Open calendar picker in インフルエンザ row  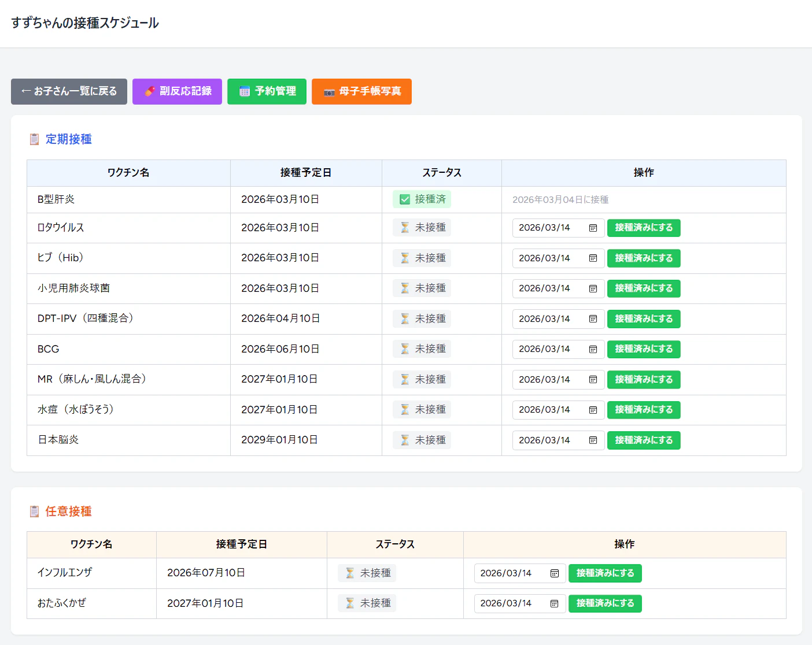(554, 573)
